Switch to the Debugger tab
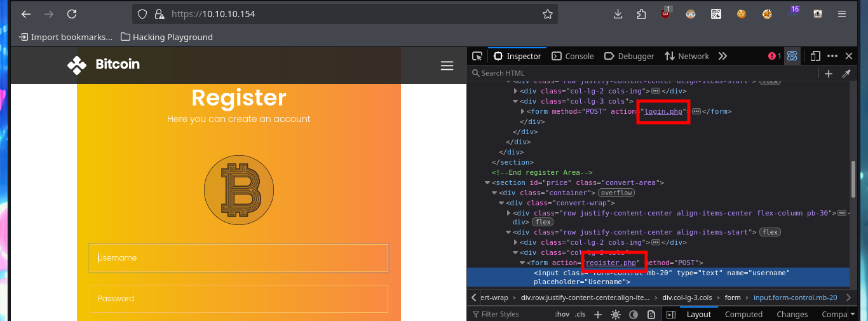Image resolution: width=868 pixels, height=321 pixels. (629, 56)
